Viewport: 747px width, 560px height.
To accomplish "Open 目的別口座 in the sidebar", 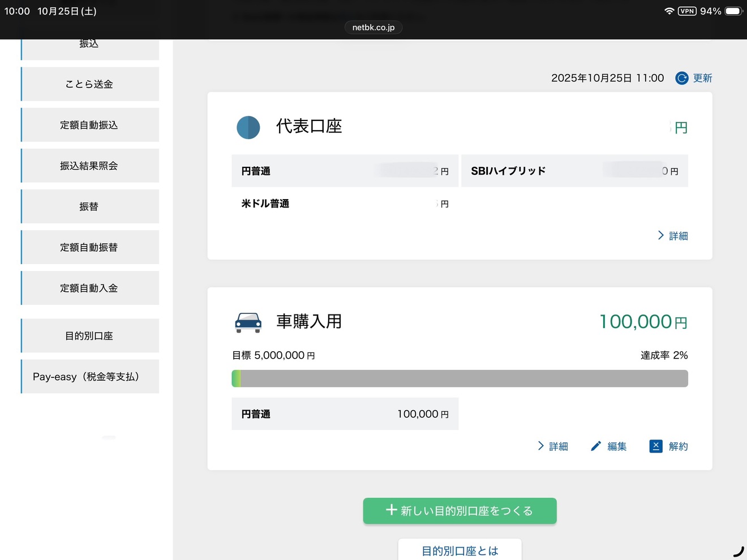I will click(90, 335).
